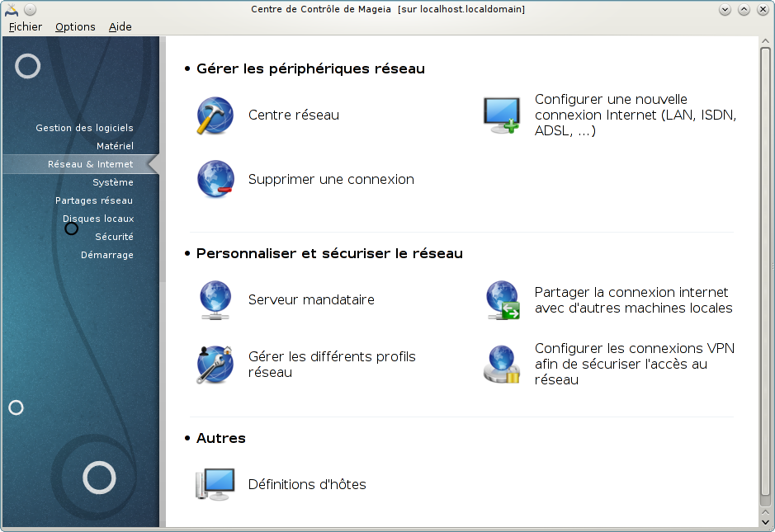775x532 pixels.
Task: Open the Centre réseau hammer-globe icon
Action: tap(215, 115)
